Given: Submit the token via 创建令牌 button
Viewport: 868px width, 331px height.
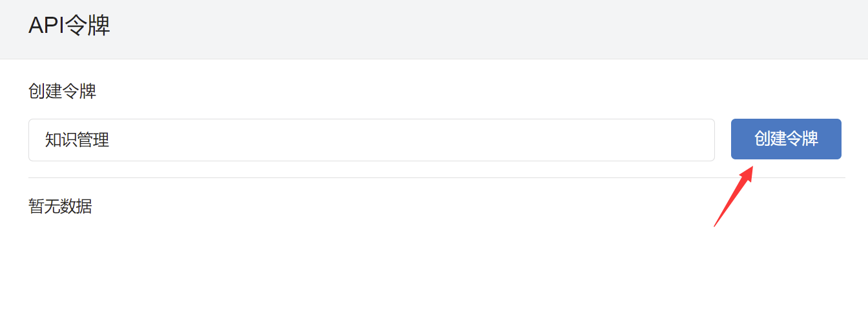Looking at the screenshot, I should [786, 139].
